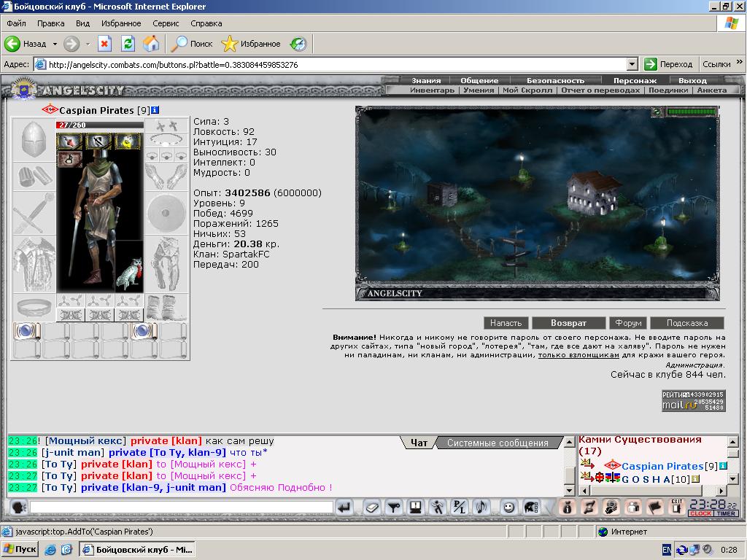The width and height of the screenshot is (747, 560).
Task: Click the empty helmet equipment slot
Action: (x=34, y=139)
